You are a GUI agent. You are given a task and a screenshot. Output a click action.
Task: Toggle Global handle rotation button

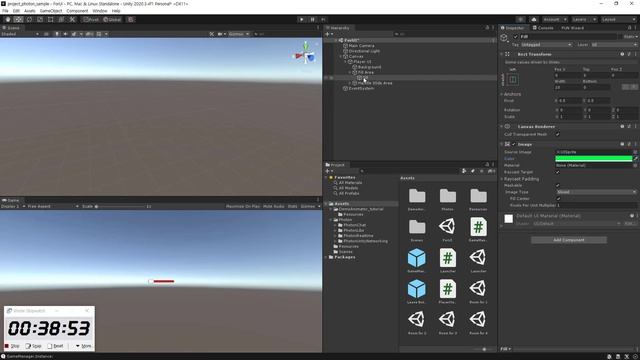(112, 20)
